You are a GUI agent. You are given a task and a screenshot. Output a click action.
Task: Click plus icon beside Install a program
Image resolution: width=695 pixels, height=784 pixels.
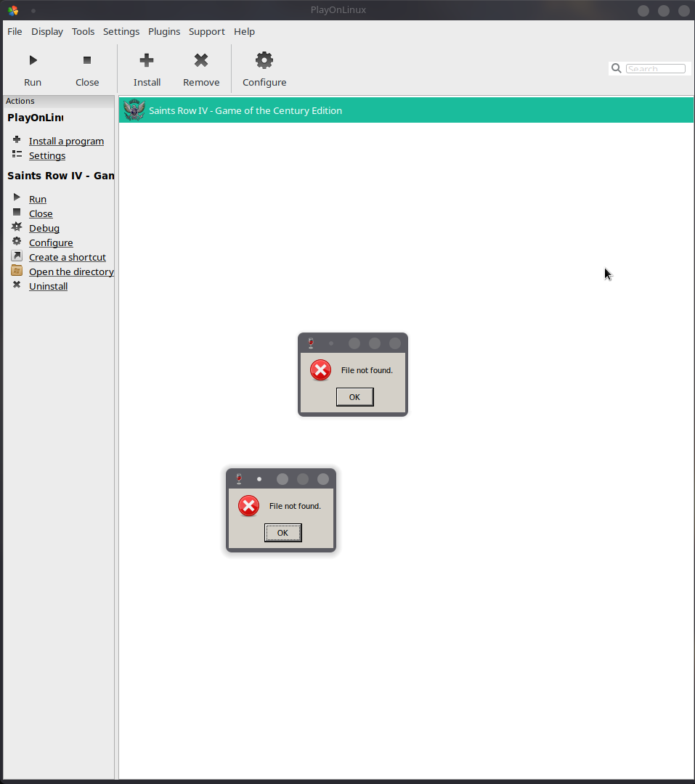point(17,139)
